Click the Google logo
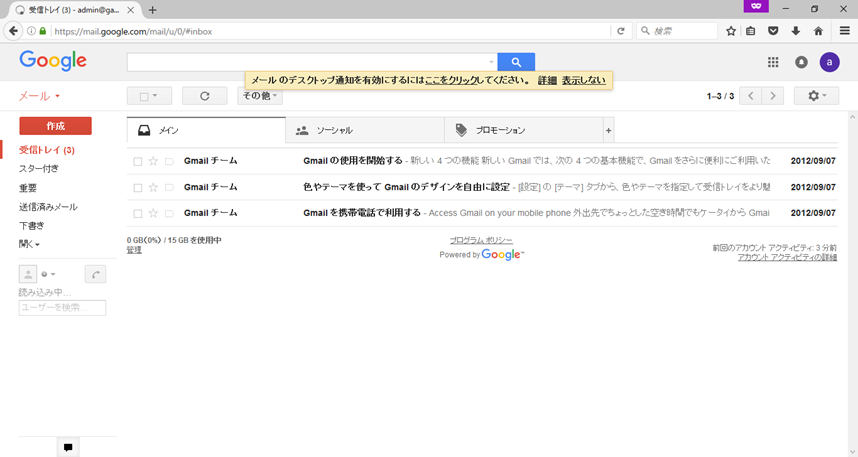This screenshot has height=457, width=858. [x=53, y=61]
